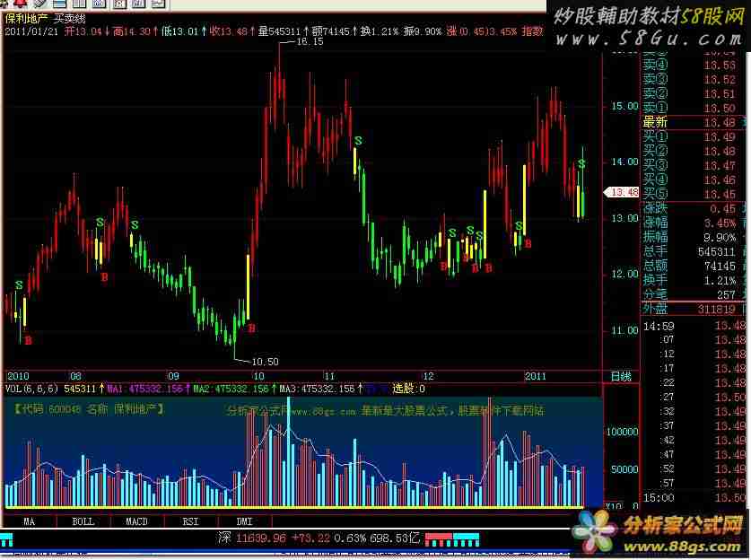Click the 09 month label on the time axis
Screen dimensions: 751x560
[173, 376]
